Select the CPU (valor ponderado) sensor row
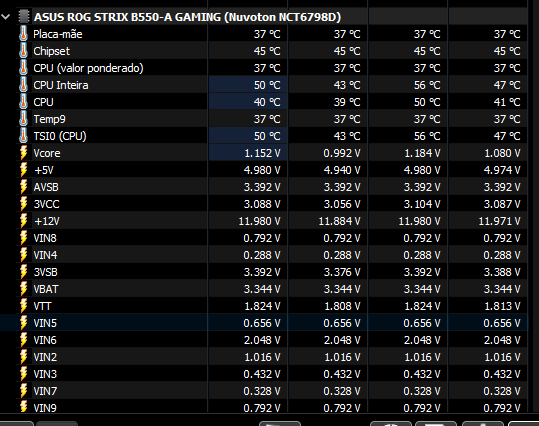 tap(264, 68)
